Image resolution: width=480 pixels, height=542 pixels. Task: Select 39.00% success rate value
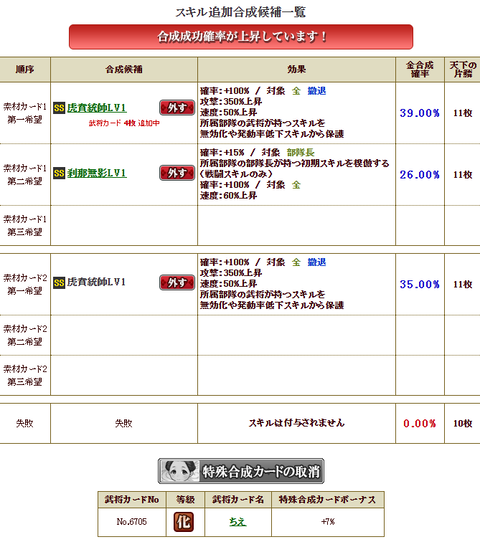point(420,113)
